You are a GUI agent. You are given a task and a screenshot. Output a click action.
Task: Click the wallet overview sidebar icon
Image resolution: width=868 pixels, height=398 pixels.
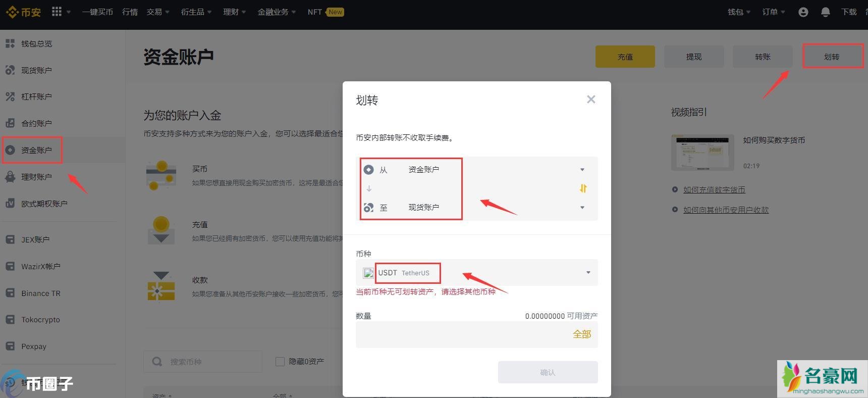pyautogui.click(x=10, y=44)
